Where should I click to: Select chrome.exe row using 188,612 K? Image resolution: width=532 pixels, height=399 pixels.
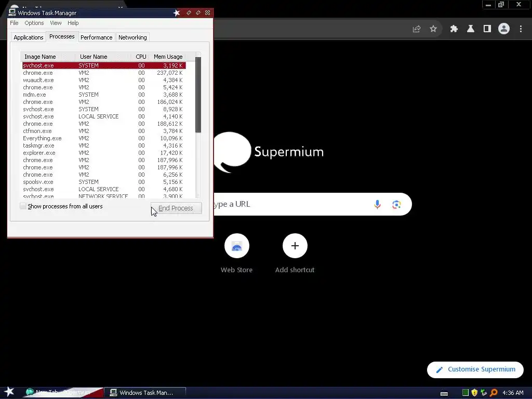(x=104, y=124)
